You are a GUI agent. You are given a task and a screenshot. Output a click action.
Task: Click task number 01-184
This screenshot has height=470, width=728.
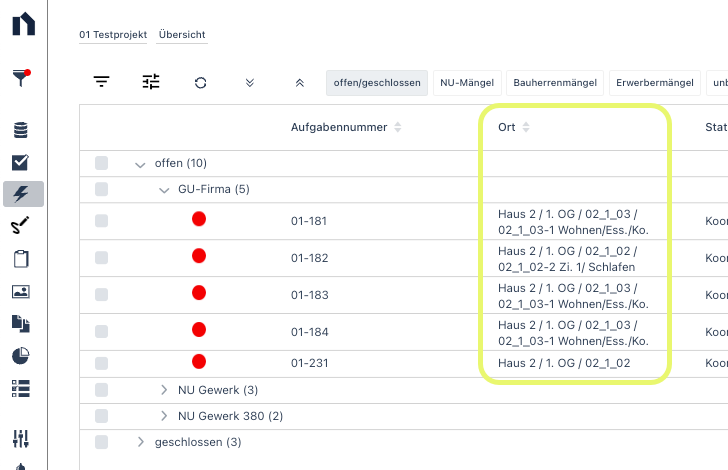309,332
